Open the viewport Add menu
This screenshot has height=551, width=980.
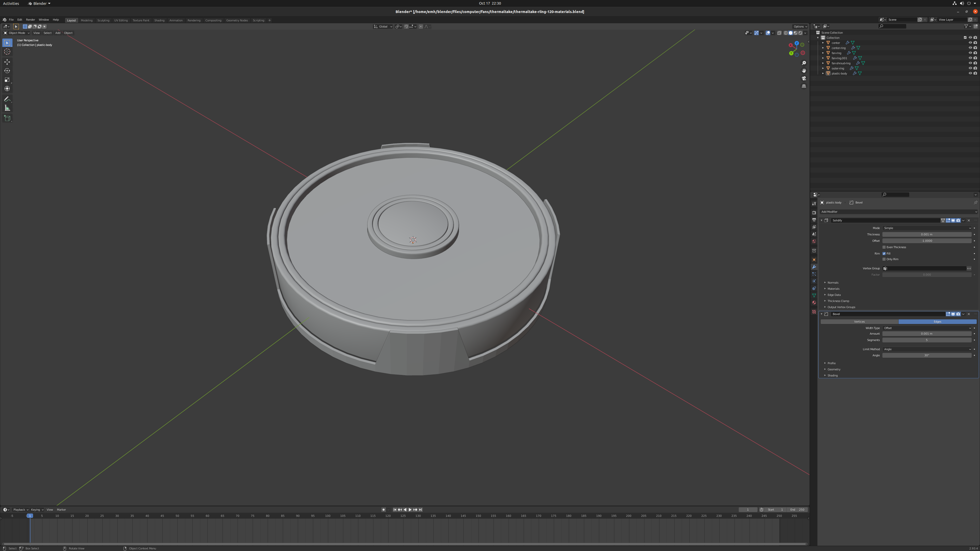(x=58, y=33)
